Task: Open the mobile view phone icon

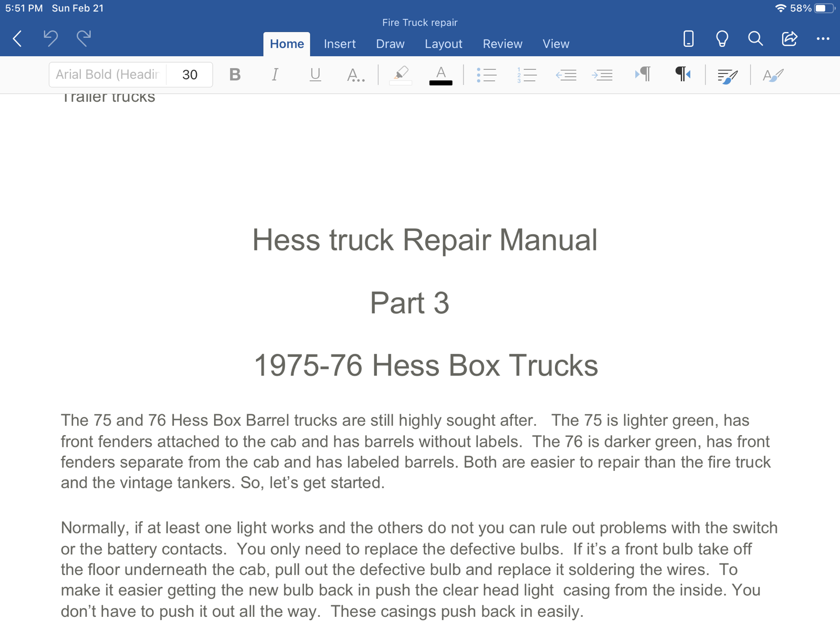Action: pyautogui.click(x=688, y=38)
